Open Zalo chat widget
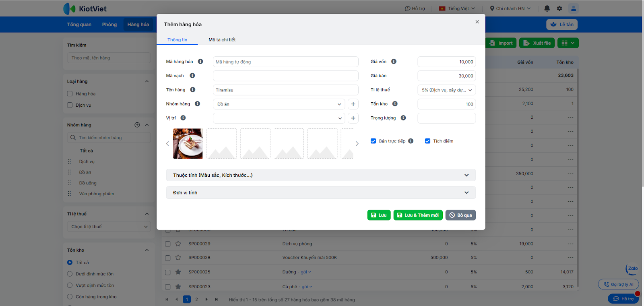644x306 pixels. [x=632, y=269]
